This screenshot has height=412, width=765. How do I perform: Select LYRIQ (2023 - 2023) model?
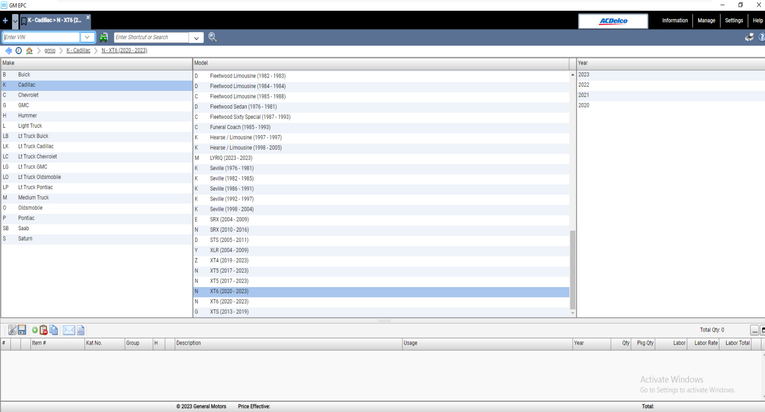(x=230, y=158)
